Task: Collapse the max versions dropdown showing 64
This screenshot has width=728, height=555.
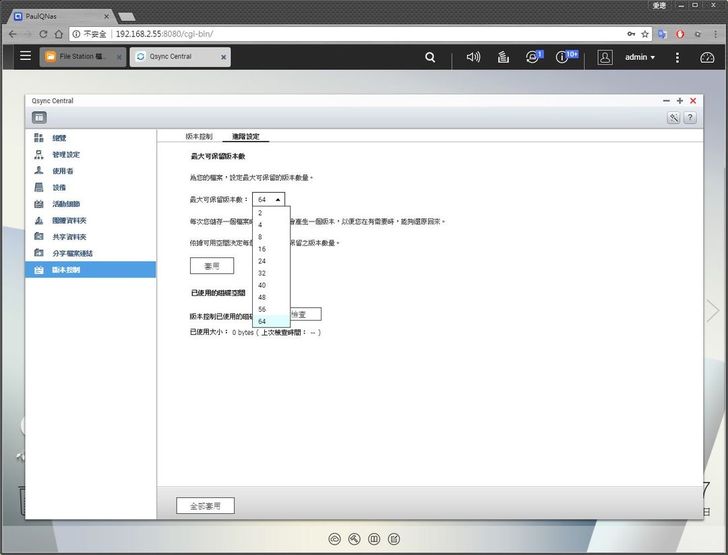Action: pyautogui.click(x=268, y=199)
